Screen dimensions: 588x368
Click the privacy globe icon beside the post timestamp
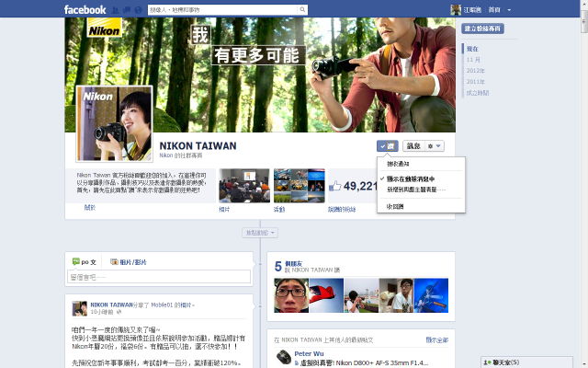tap(119, 312)
